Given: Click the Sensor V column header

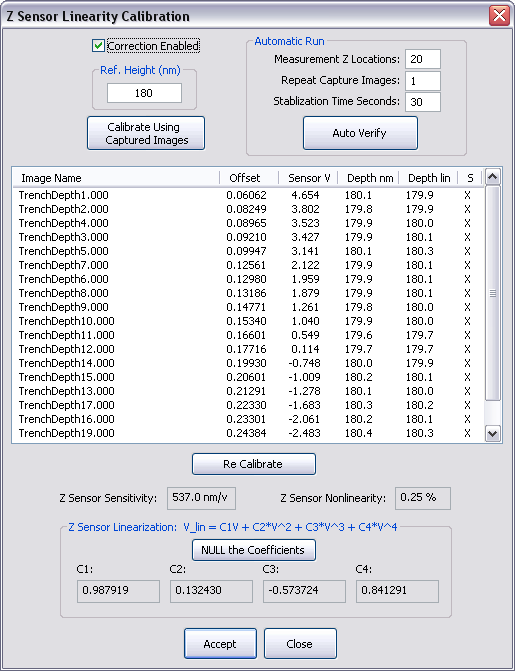Looking at the screenshot, I should pos(308,178).
